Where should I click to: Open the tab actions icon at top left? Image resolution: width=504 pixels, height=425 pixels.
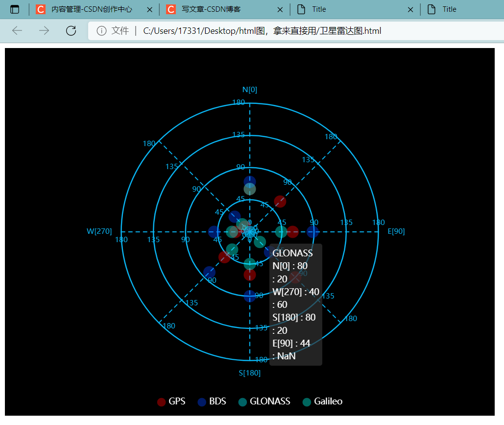coord(15,9)
